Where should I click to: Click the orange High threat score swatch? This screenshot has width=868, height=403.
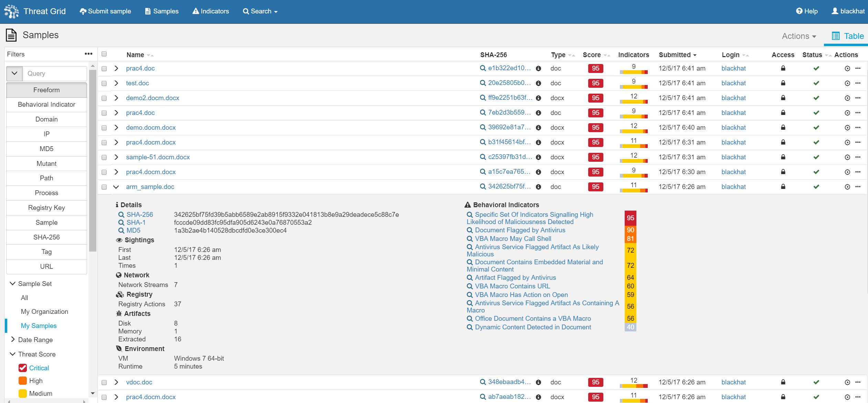click(x=23, y=381)
